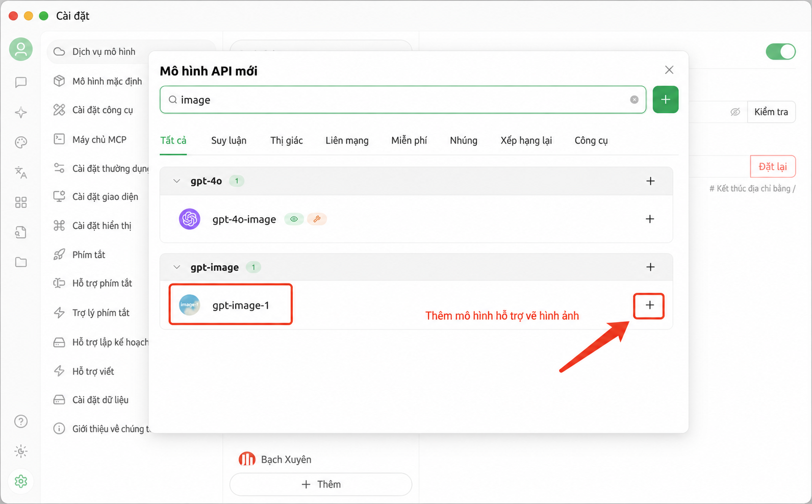Open Dịch vụ mô hình settings
The height and width of the screenshot is (504, 812).
(x=104, y=52)
